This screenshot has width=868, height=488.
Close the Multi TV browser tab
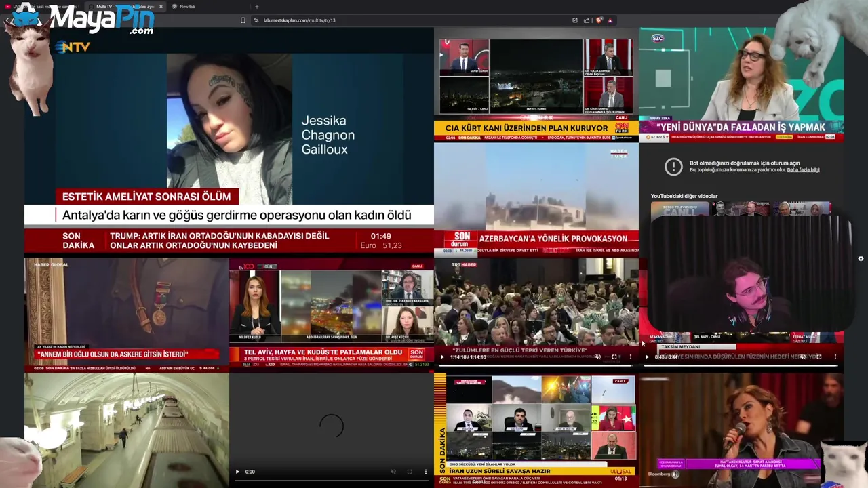click(161, 7)
